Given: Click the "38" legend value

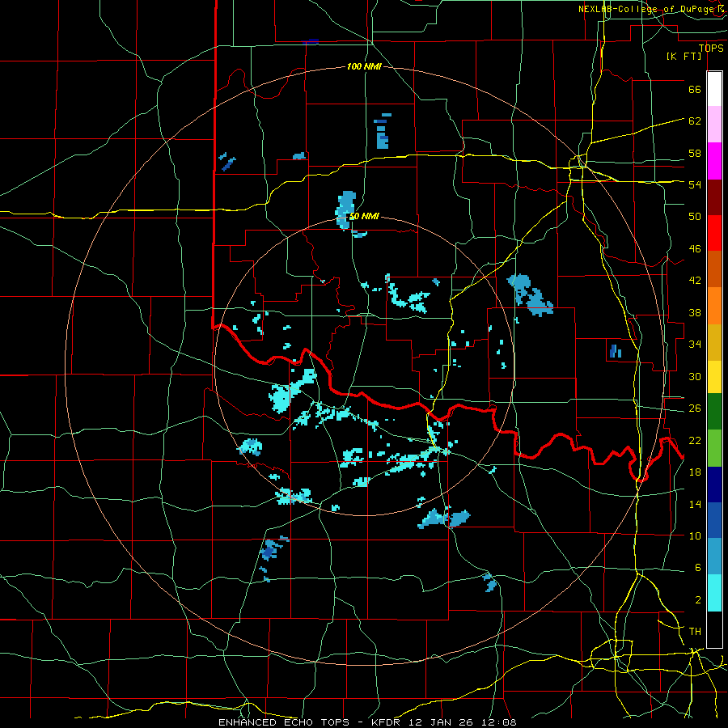Looking at the screenshot, I should 695,312.
